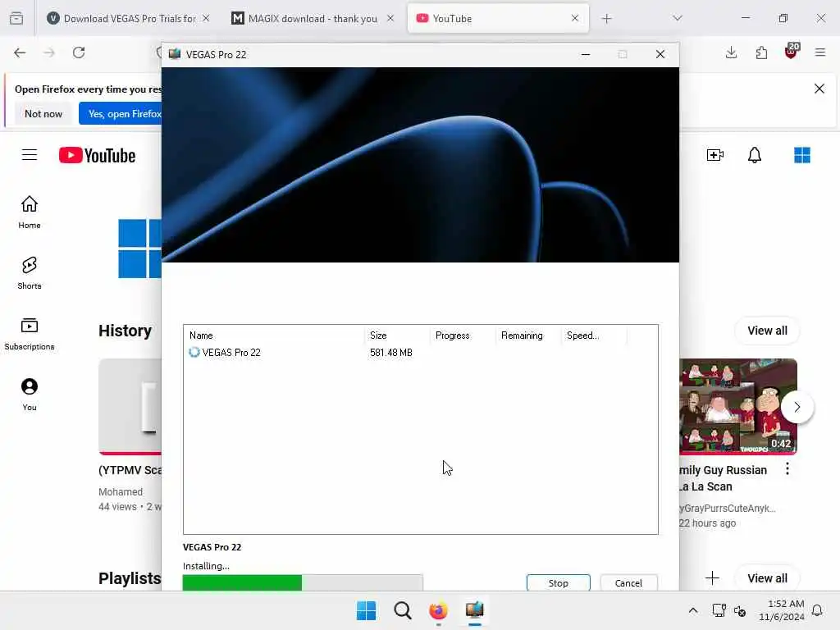Open Firefox application hamburger menu
The image size is (840, 630).
820,52
